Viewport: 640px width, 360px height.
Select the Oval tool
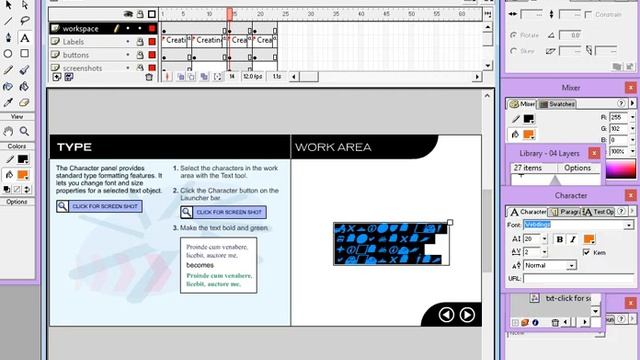(8, 53)
